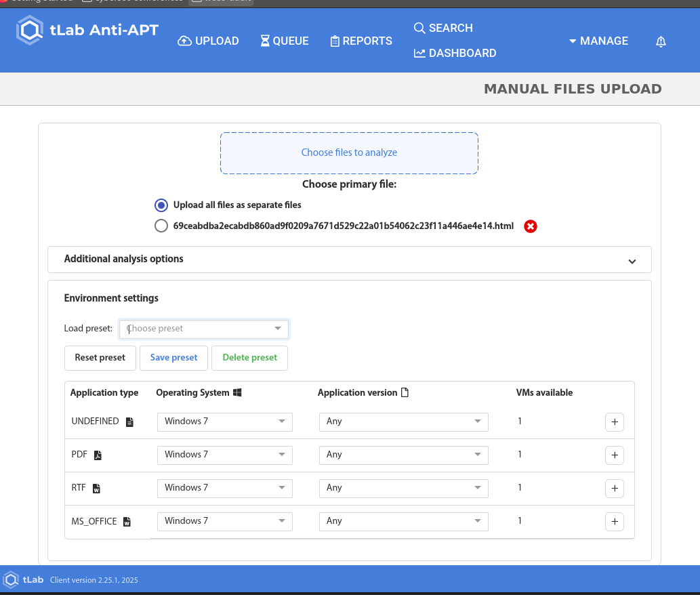Click the VMs available column header

coord(544,392)
